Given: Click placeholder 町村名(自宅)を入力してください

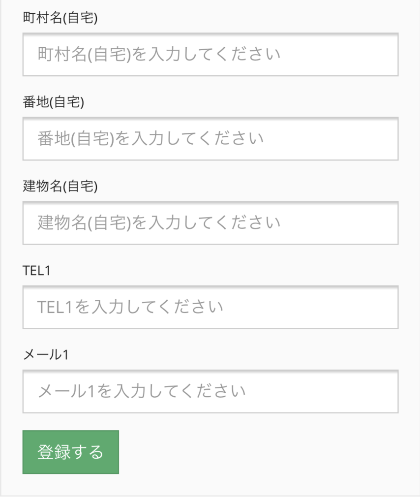Looking at the screenshot, I should click(159, 54).
